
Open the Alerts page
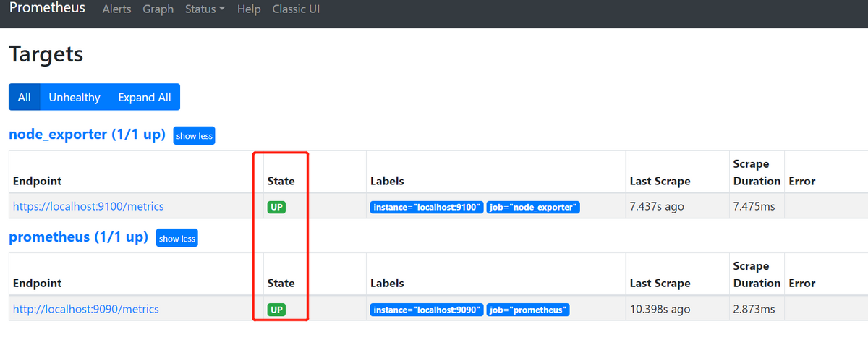117,9
